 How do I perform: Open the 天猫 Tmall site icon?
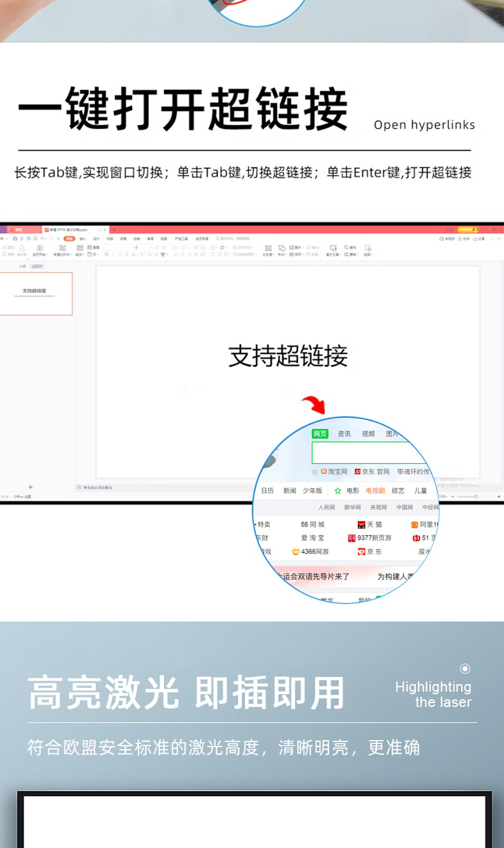point(361,524)
